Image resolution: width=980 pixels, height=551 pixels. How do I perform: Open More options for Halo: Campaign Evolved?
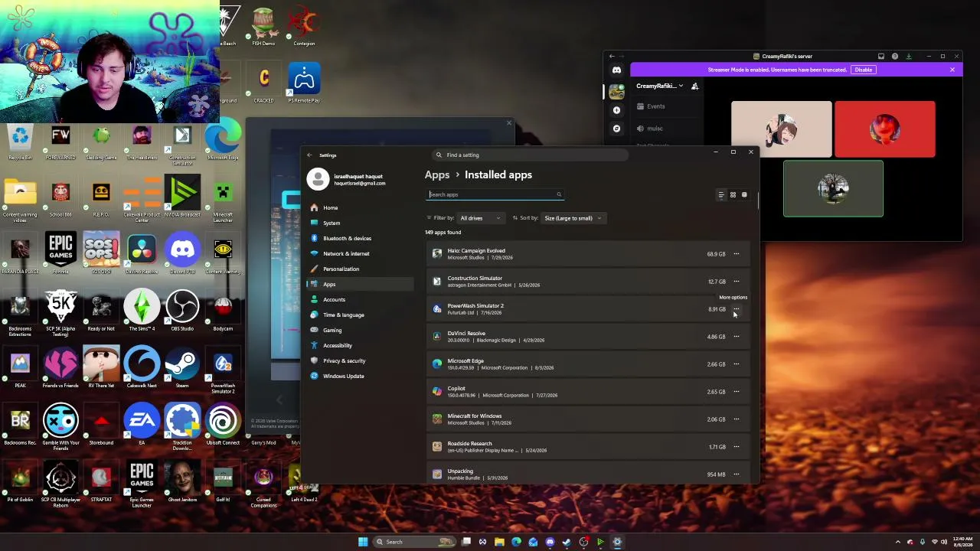click(x=737, y=254)
